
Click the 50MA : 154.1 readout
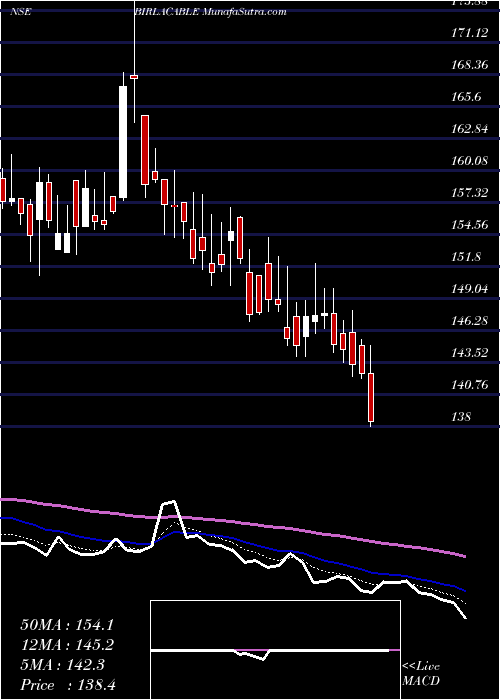[x=67, y=625]
